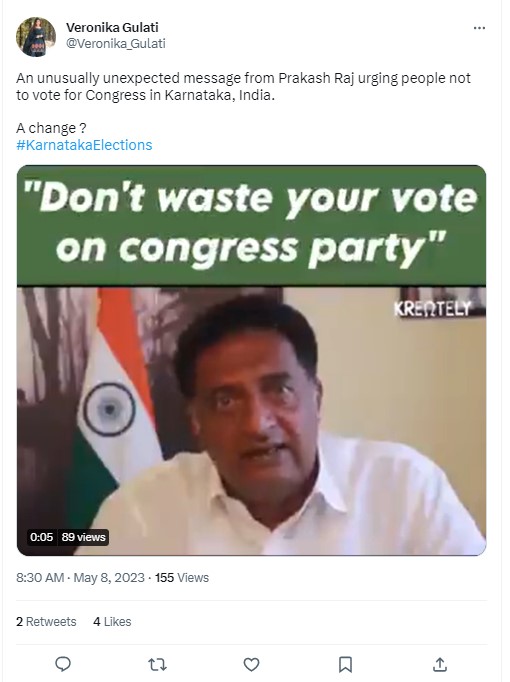View the 155 Views analytics

[x=182, y=578]
